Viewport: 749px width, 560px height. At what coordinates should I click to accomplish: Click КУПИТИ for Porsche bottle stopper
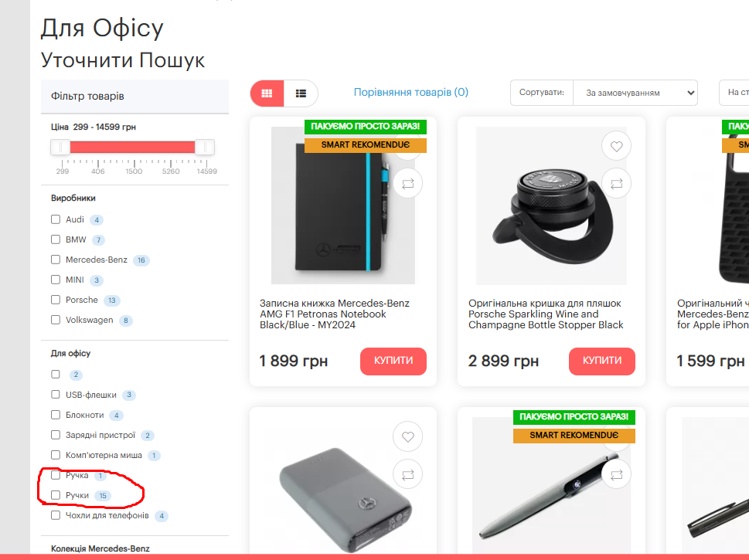coord(602,361)
